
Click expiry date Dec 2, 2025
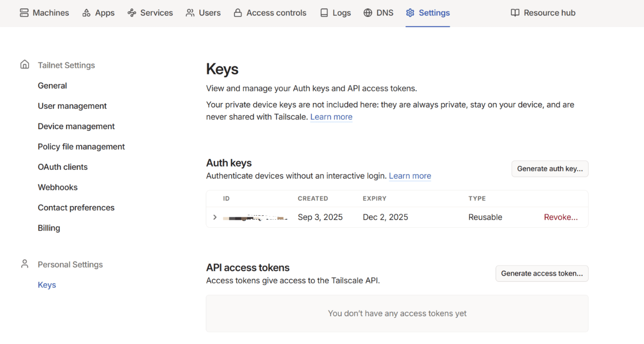coord(385,217)
